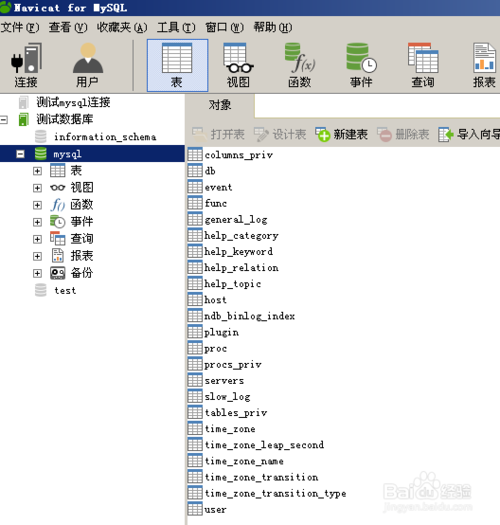The width and height of the screenshot is (500, 525).
Task: Open the 文件(F) menu
Action: (20, 27)
